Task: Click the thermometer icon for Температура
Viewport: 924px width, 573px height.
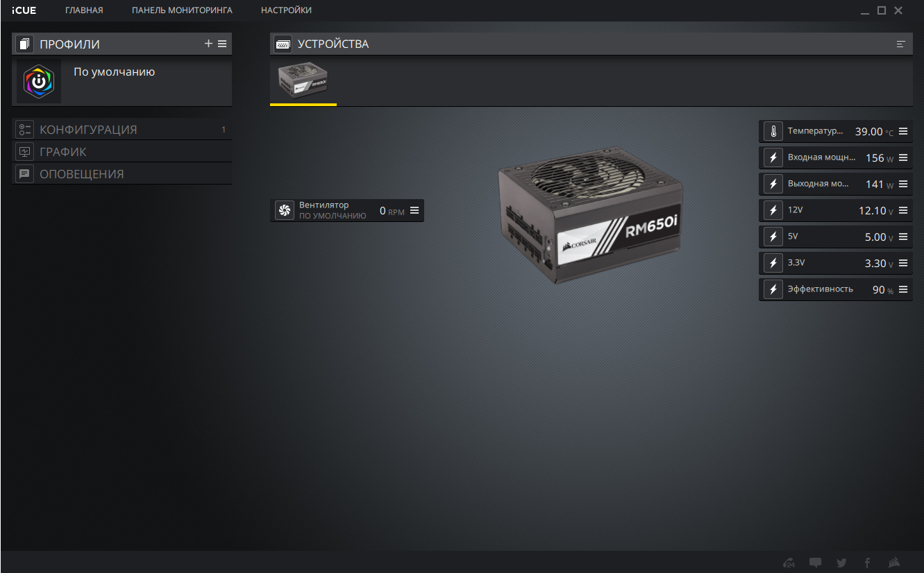Action: click(x=773, y=131)
